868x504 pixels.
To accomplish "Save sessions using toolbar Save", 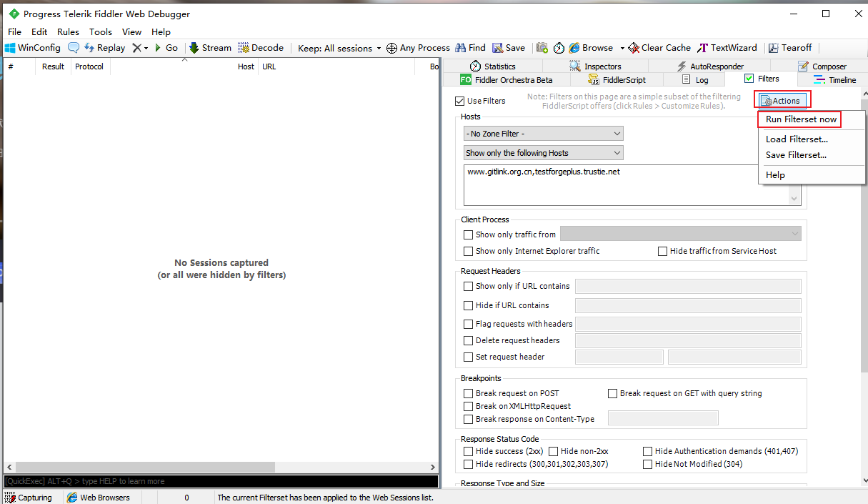I will (509, 48).
